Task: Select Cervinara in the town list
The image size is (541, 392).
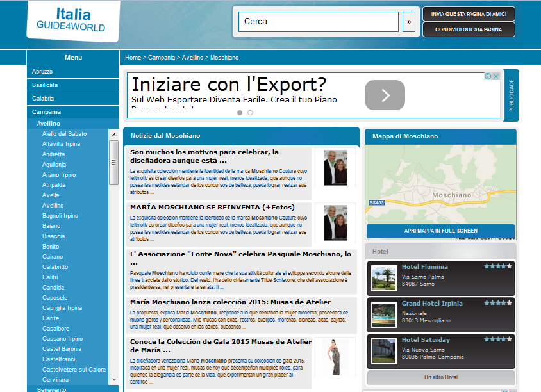Action: click(x=56, y=380)
